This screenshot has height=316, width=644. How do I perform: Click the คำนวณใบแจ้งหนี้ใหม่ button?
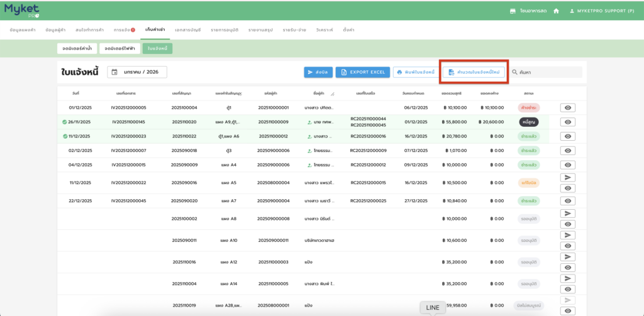pos(474,72)
